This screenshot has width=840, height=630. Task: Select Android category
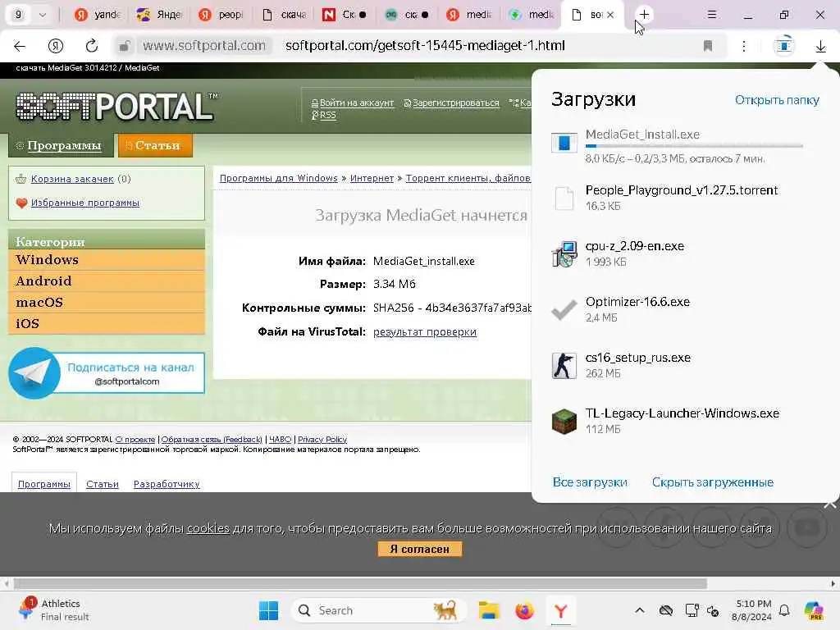point(107,281)
